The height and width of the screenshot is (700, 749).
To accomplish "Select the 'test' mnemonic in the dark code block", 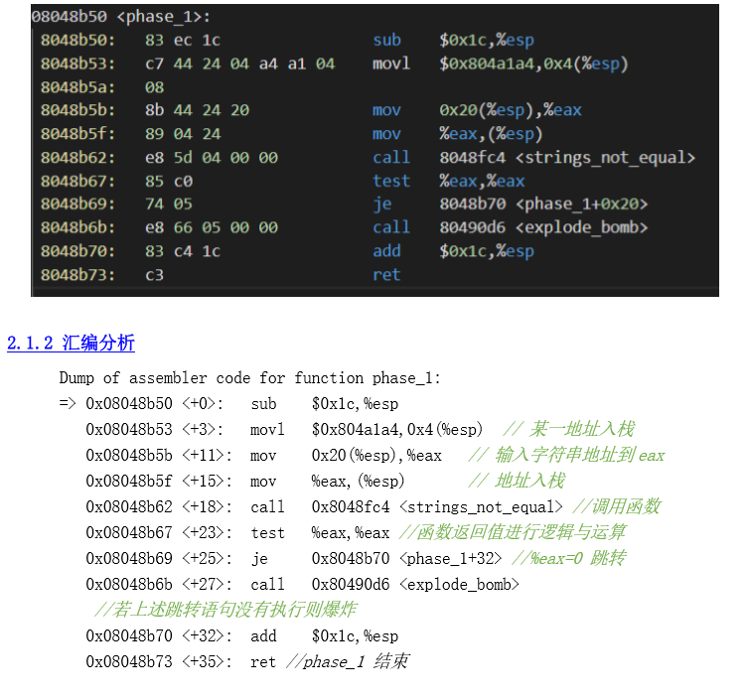I will coord(391,181).
